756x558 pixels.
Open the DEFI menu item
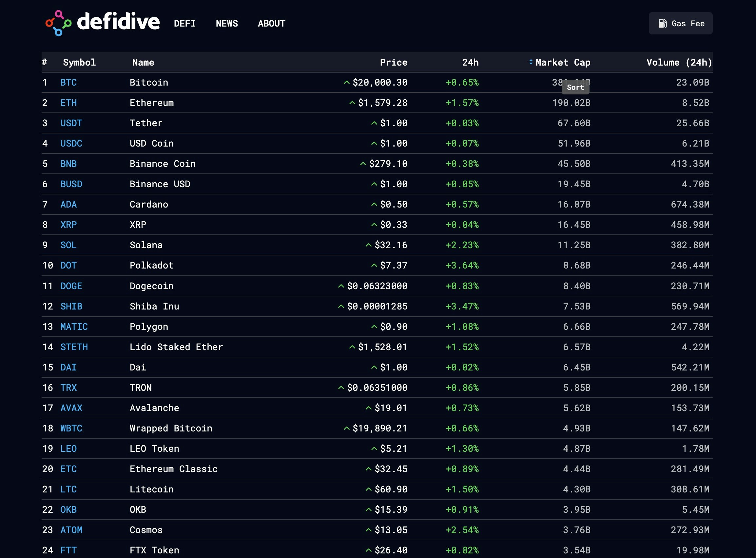[185, 23]
